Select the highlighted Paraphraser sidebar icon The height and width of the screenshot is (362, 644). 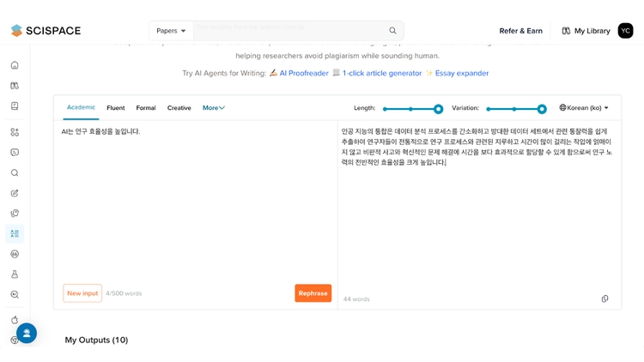15,233
